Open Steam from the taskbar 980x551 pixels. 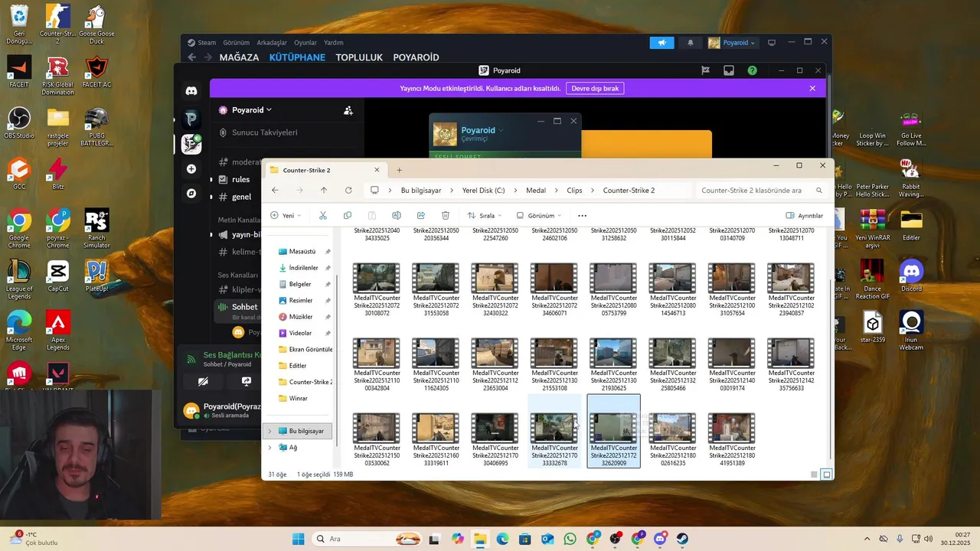(682, 539)
